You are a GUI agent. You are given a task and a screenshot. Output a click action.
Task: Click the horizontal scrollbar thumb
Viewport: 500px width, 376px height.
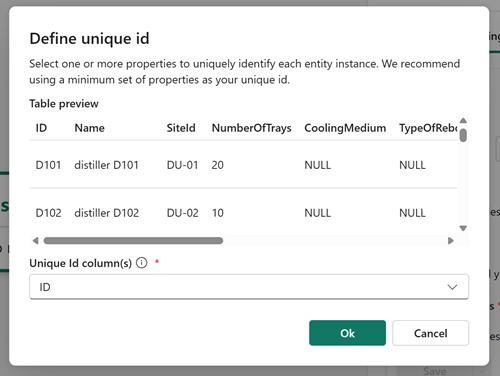tap(133, 241)
